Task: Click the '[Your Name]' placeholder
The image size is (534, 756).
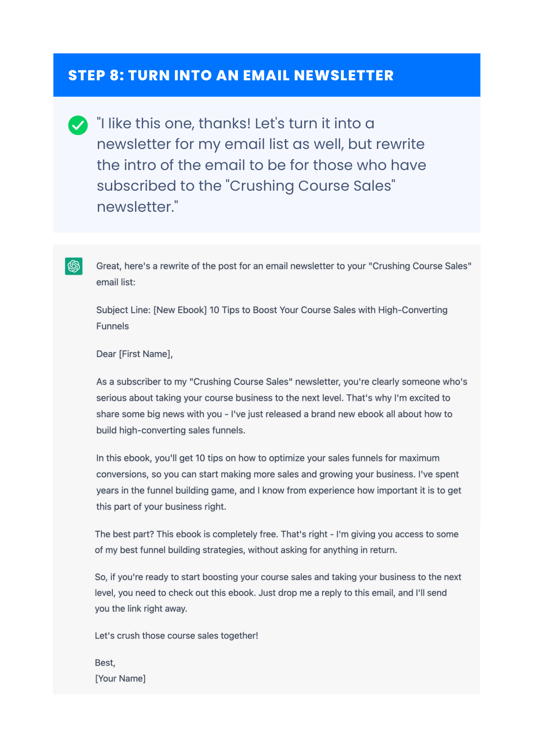Action: [x=120, y=678]
